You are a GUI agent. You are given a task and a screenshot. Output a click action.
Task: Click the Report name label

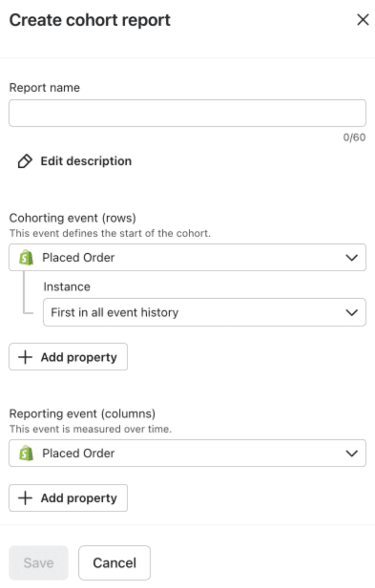coord(45,87)
